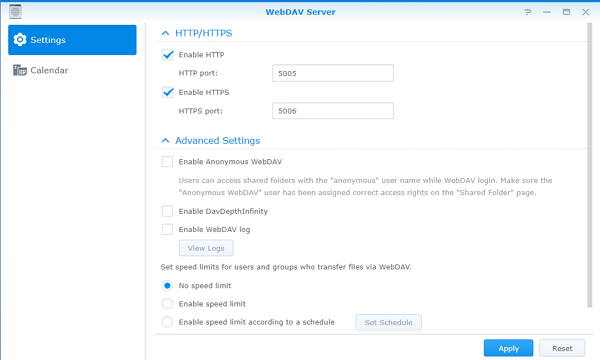Check Enable WebDAV log
The width and height of the screenshot is (600, 360).
(x=167, y=230)
